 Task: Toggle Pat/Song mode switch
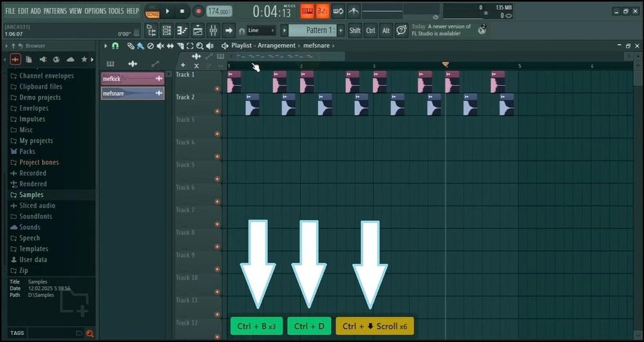pos(153,12)
